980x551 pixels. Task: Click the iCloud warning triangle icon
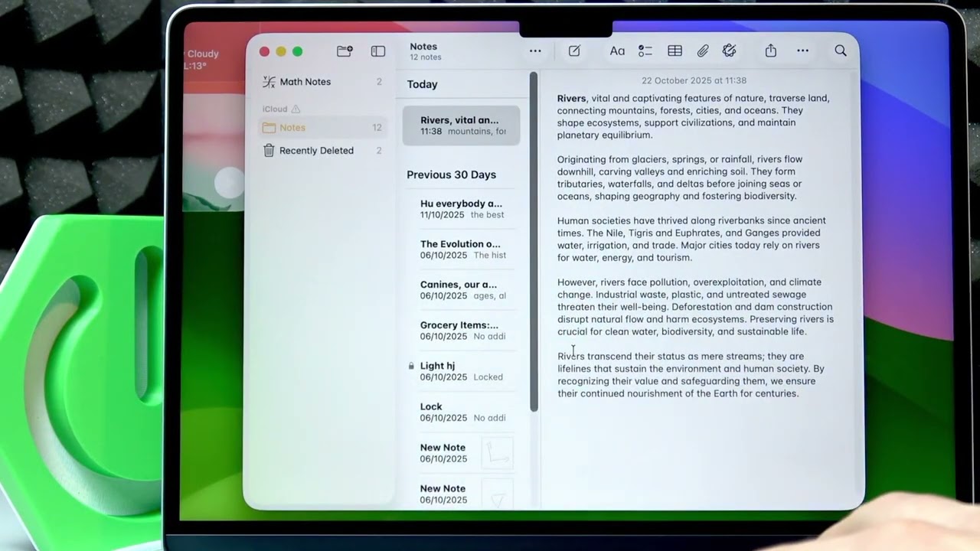[296, 109]
